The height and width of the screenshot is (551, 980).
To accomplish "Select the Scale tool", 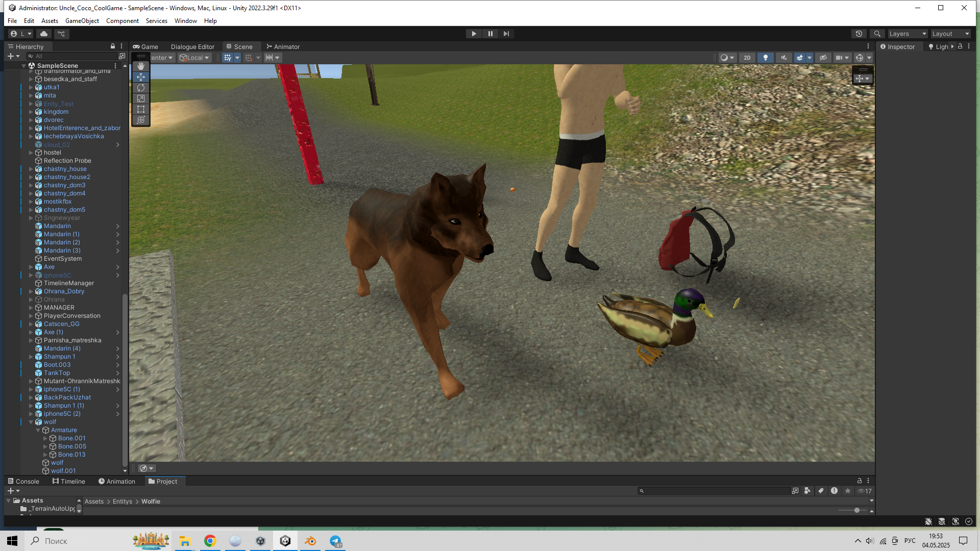I will tap(141, 98).
